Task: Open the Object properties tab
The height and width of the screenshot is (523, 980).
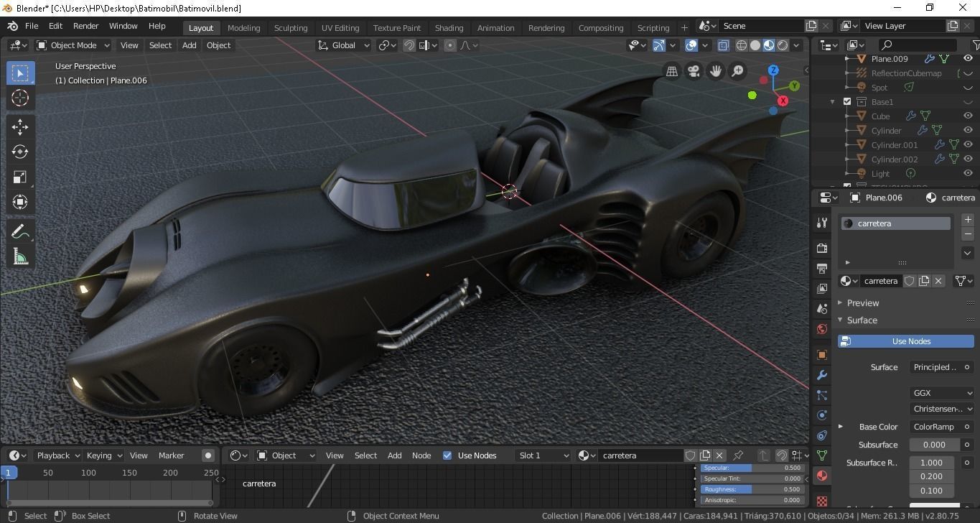Action: [x=822, y=355]
